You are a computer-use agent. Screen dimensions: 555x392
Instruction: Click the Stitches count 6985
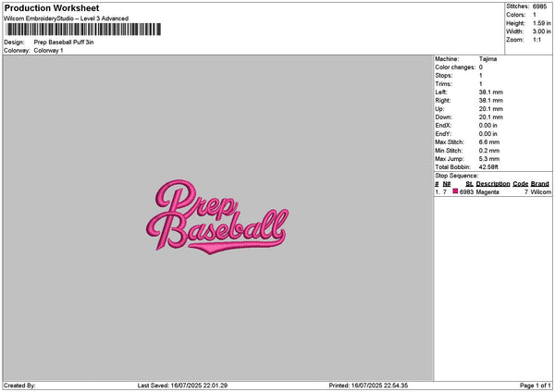point(540,6)
